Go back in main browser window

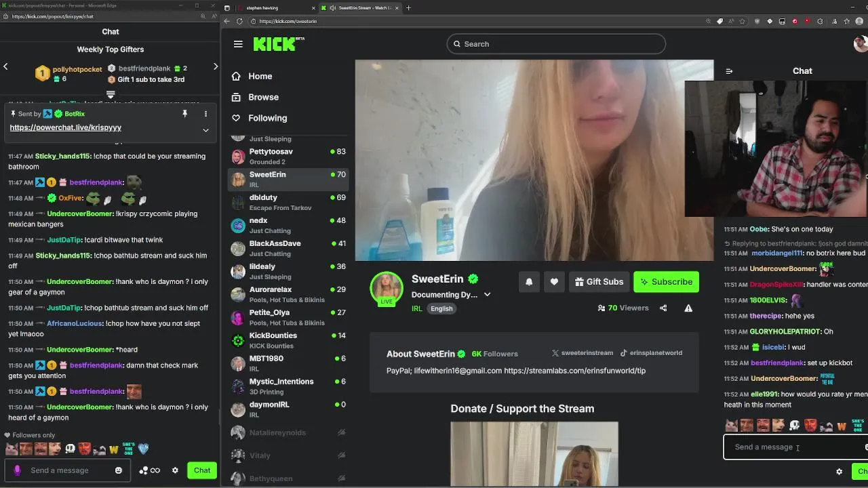[228, 21]
